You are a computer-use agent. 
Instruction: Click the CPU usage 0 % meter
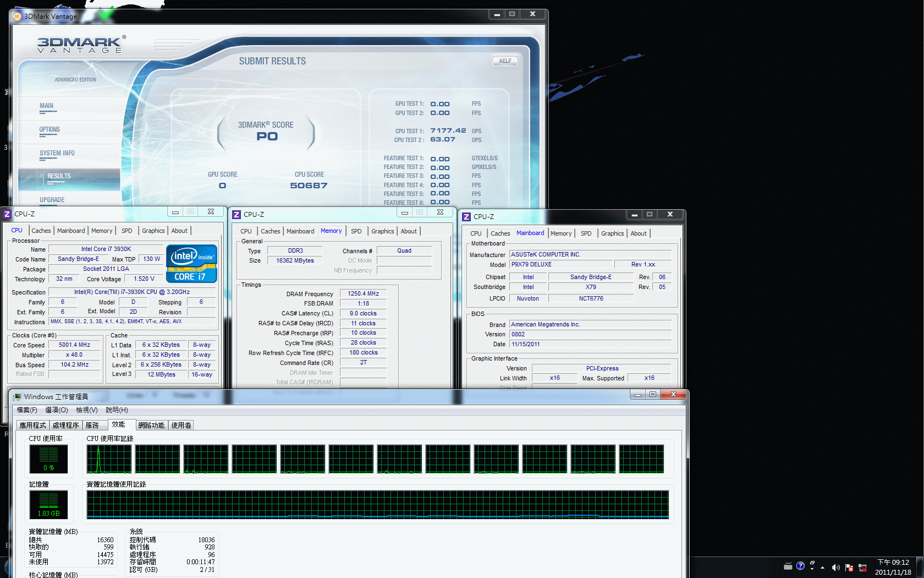click(48, 459)
